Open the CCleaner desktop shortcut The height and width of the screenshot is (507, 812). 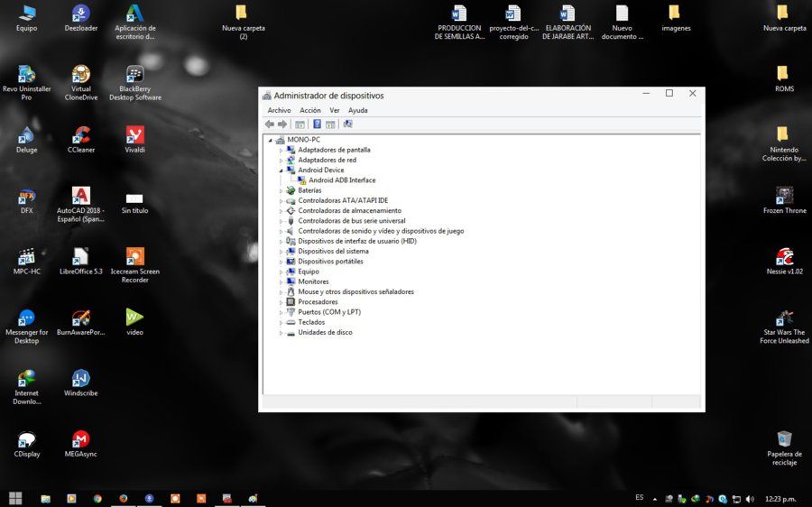pos(81,140)
